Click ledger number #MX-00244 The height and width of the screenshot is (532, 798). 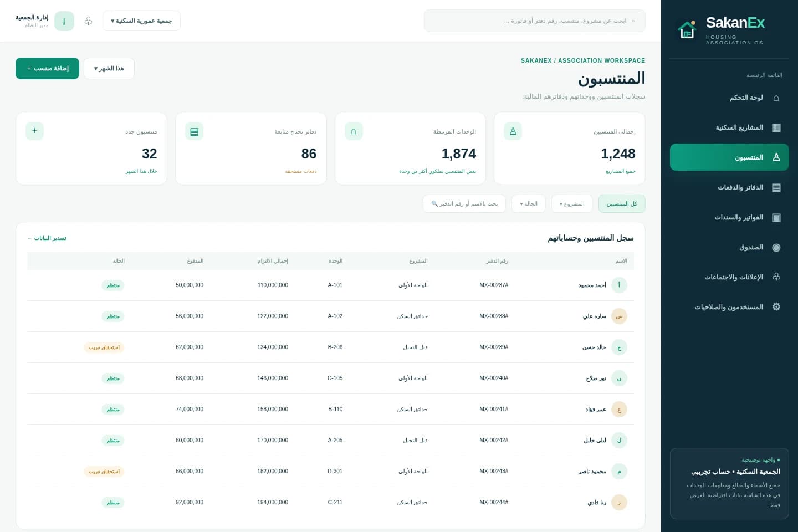pos(494,503)
